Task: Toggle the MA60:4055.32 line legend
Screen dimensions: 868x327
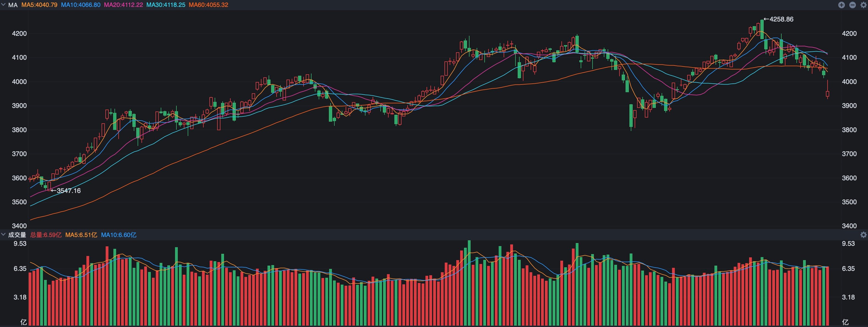Action: [209, 5]
